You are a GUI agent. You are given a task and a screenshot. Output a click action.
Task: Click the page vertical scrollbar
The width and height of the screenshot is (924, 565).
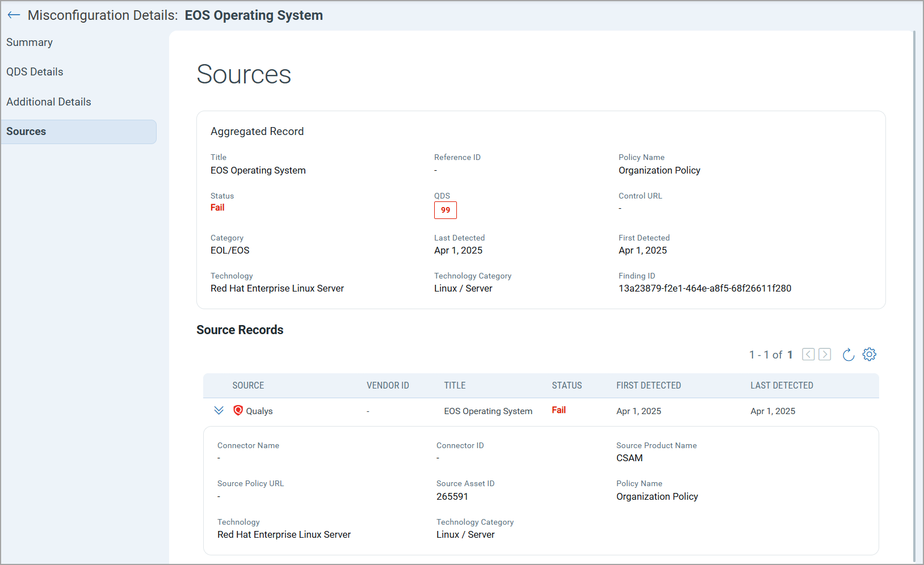point(914,296)
